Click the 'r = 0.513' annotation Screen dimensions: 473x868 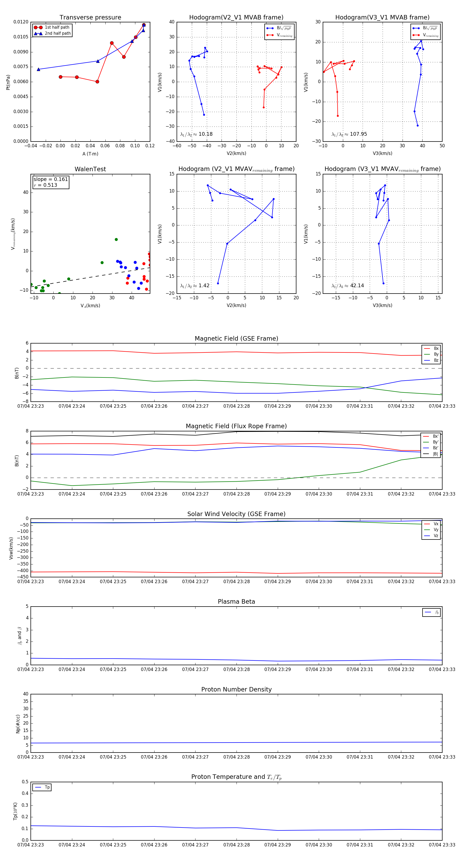click(45, 185)
